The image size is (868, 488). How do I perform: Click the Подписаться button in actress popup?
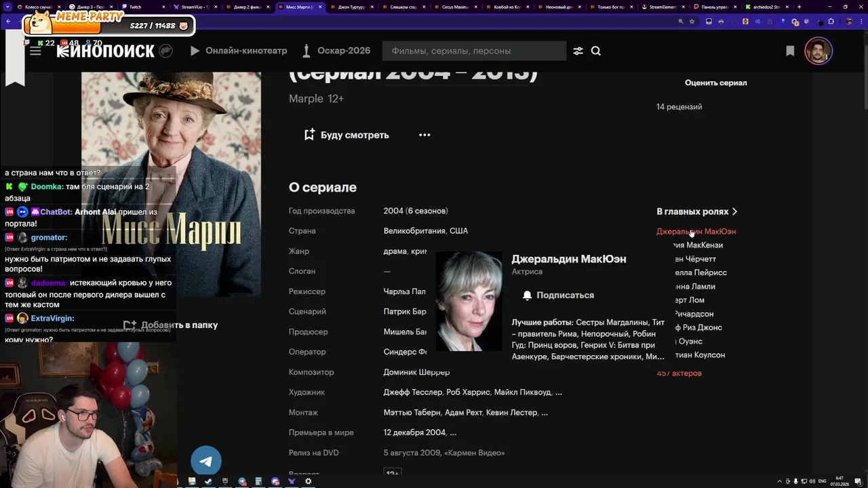pyautogui.click(x=557, y=296)
